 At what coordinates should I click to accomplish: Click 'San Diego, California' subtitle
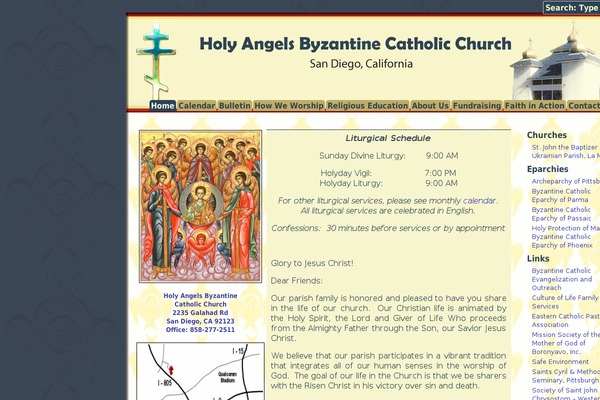[x=361, y=64]
